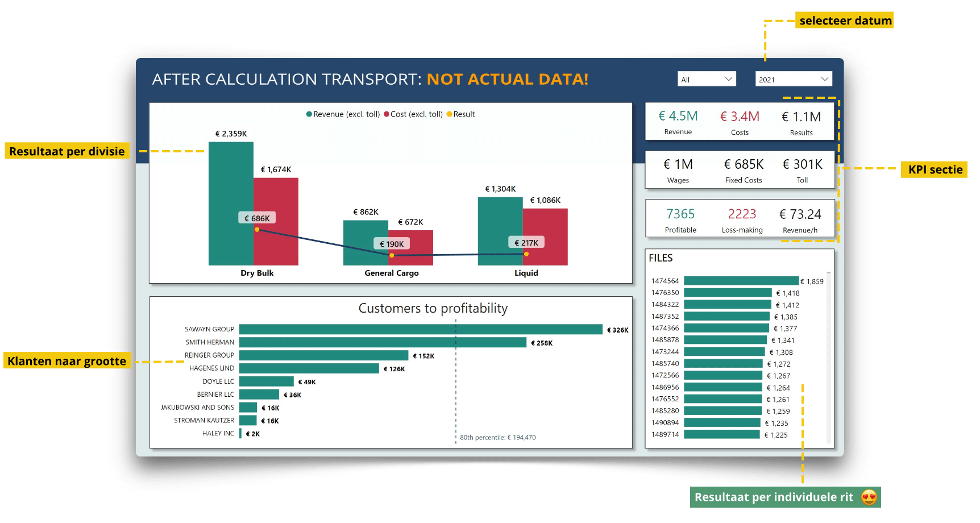Select file 1489714 bar
The height and width of the screenshot is (523, 980).
(722, 434)
